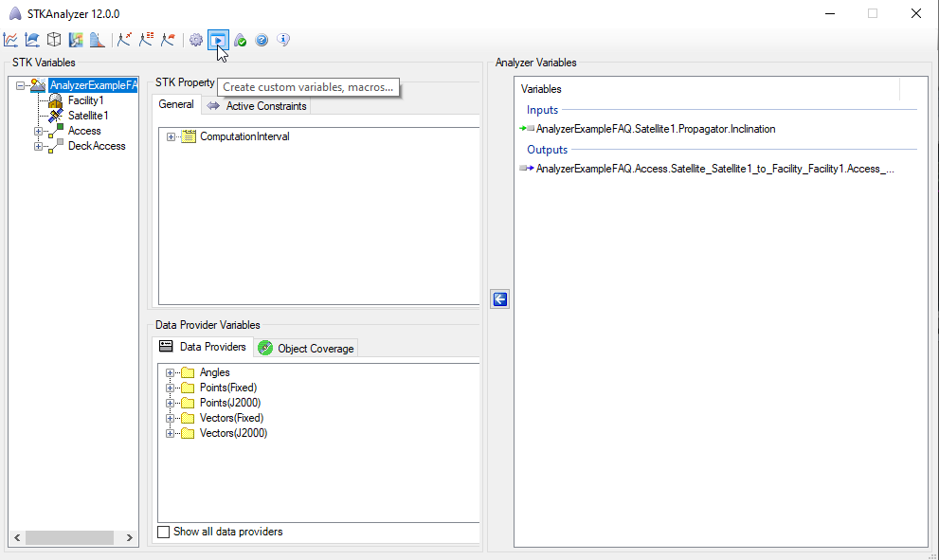Click the optimizer icon with red grid

click(x=146, y=40)
